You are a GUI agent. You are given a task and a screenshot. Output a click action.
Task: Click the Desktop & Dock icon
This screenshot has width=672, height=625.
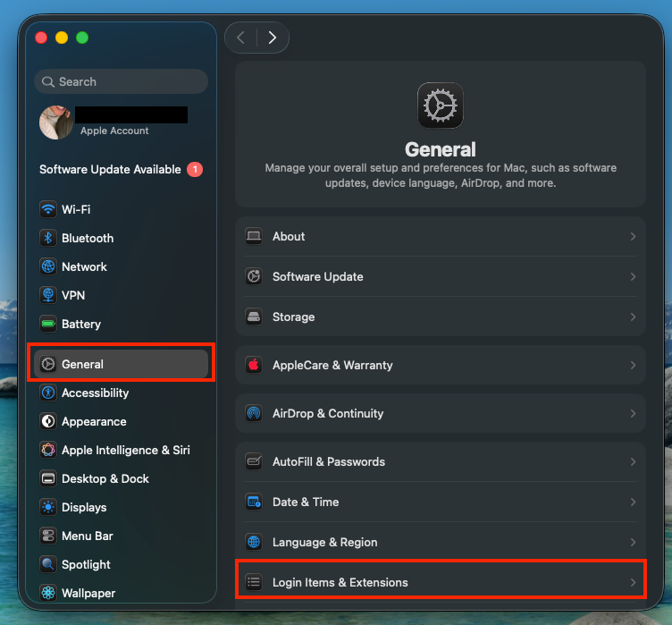pos(48,478)
